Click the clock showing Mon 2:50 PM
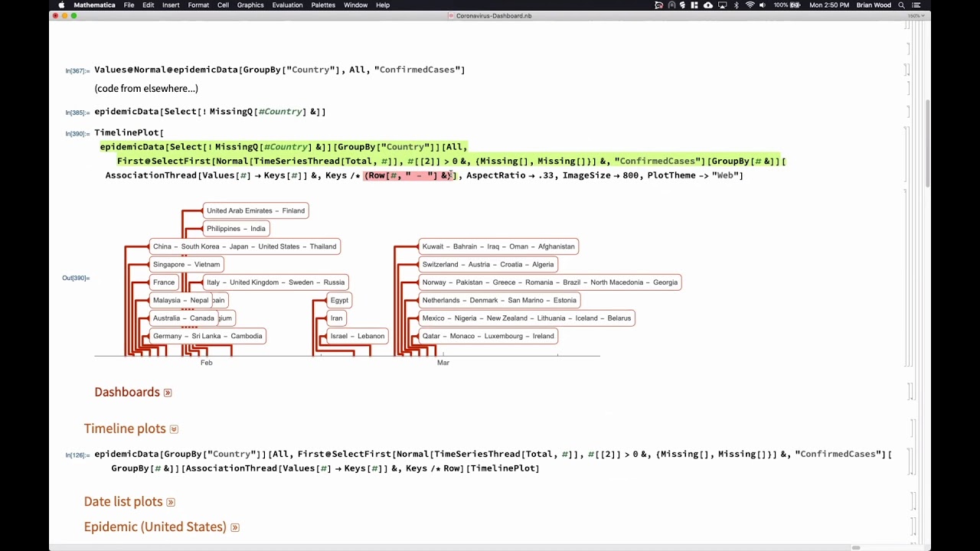The height and width of the screenshot is (551, 980). [830, 5]
